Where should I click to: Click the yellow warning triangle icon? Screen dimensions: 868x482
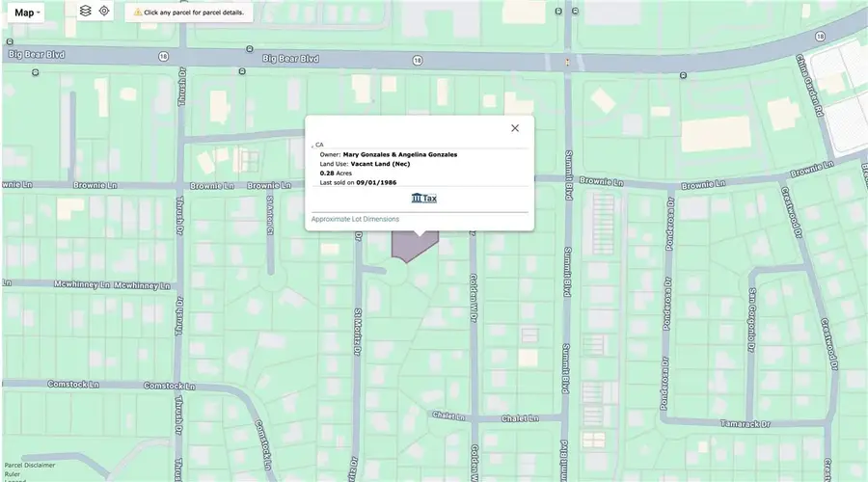point(138,13)
